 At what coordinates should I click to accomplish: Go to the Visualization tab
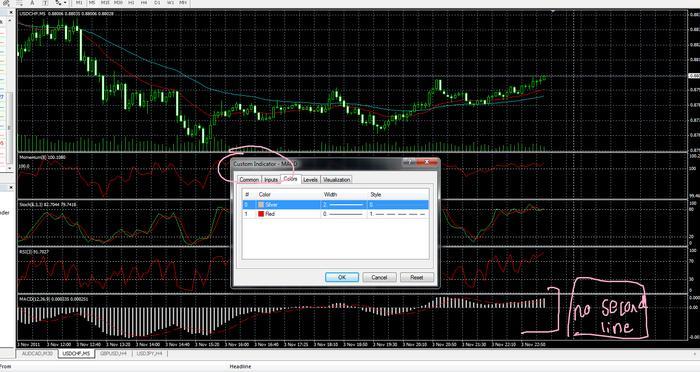point(337,180)
